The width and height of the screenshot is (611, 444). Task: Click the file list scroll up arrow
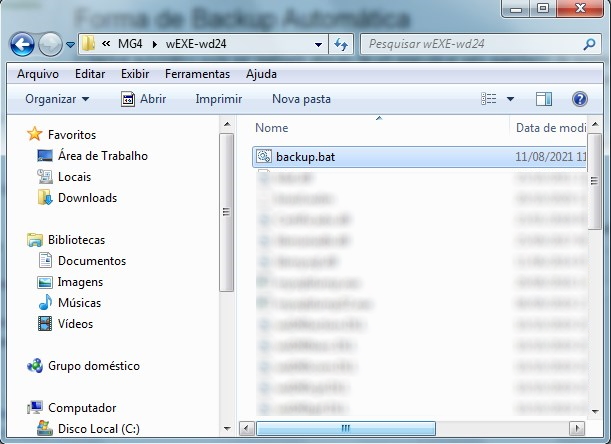coord(595,124)
